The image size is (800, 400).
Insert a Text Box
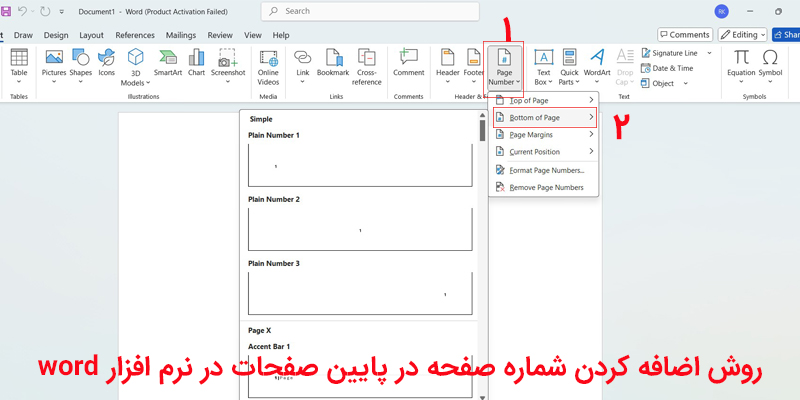pos(543,67)
